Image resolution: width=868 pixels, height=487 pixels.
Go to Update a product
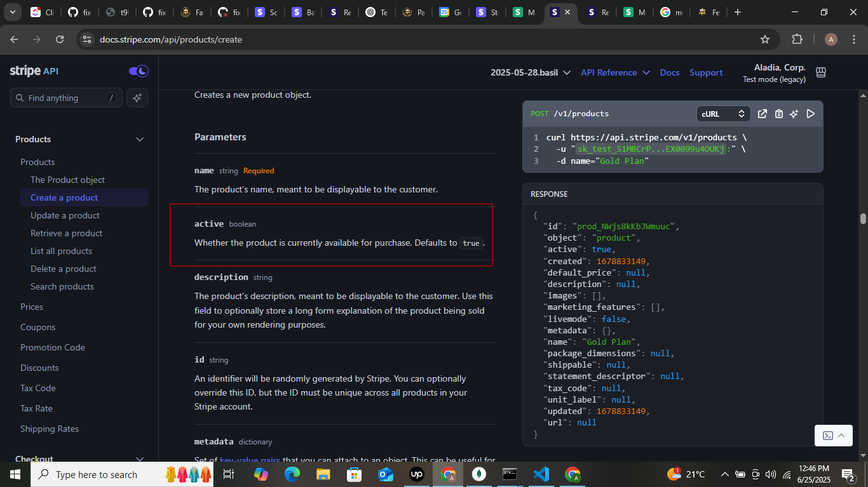(x=65, y=215)
